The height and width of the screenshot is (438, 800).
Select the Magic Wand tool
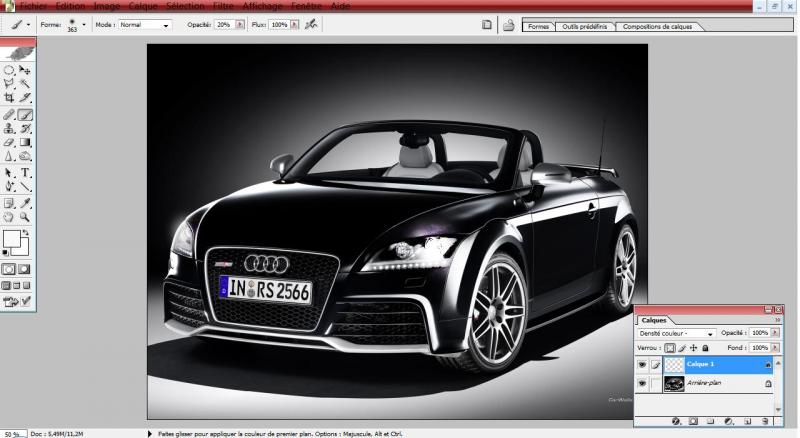(24, 84)
